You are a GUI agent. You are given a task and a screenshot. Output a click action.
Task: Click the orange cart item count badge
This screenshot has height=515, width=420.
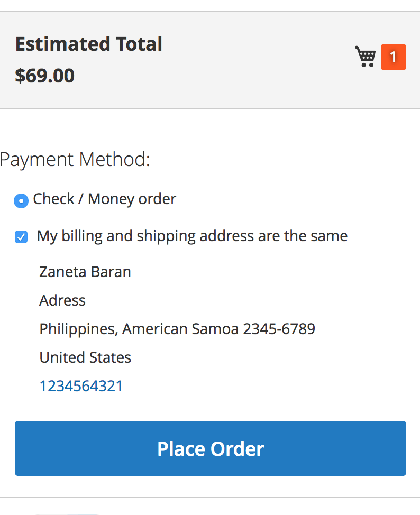(x=393, y=57)
